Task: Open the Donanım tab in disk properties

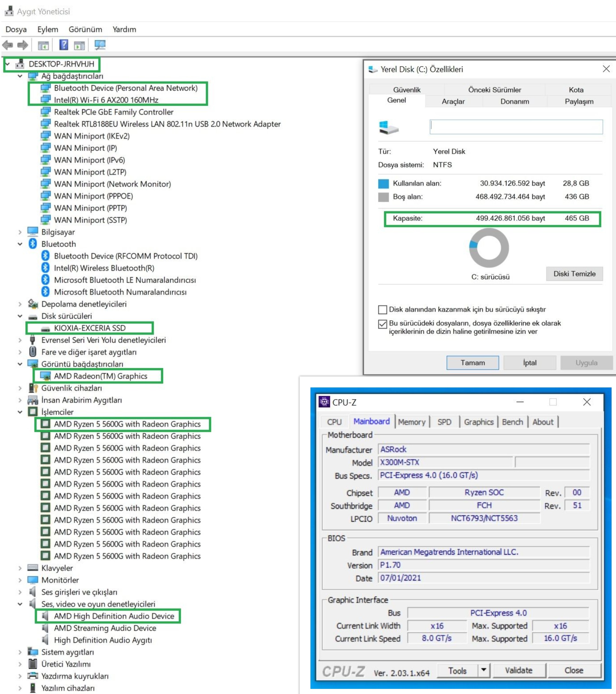Action: click(514, 101)
